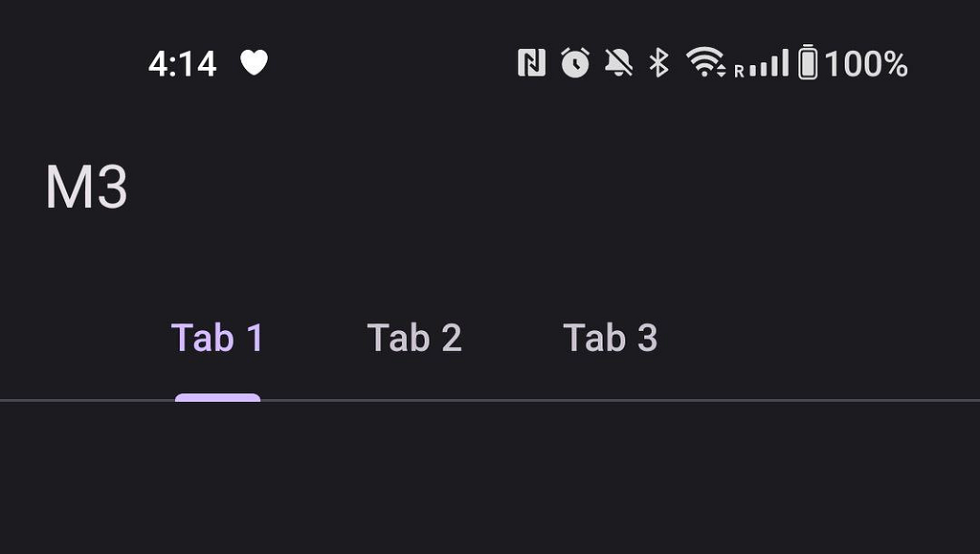Click the roaming R indicator
This screenshot has width=980, height=554.
pos(739,71)
